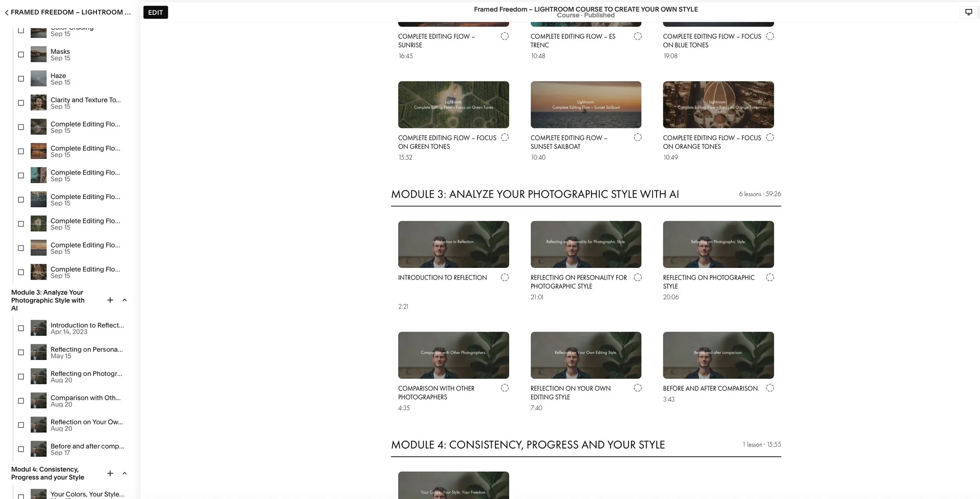Add lesson to Module 3 with plus icon

(110, 300)
